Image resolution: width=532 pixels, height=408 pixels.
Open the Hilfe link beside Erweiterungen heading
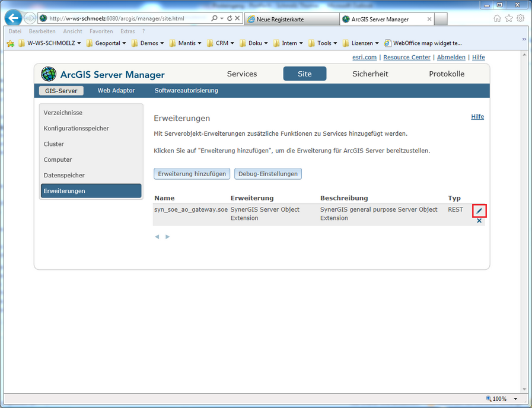pos(477,117)
